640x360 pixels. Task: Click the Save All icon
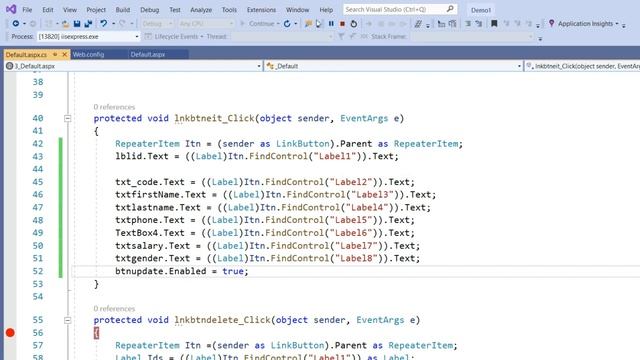pyautogui.click(x=88, y=24)
